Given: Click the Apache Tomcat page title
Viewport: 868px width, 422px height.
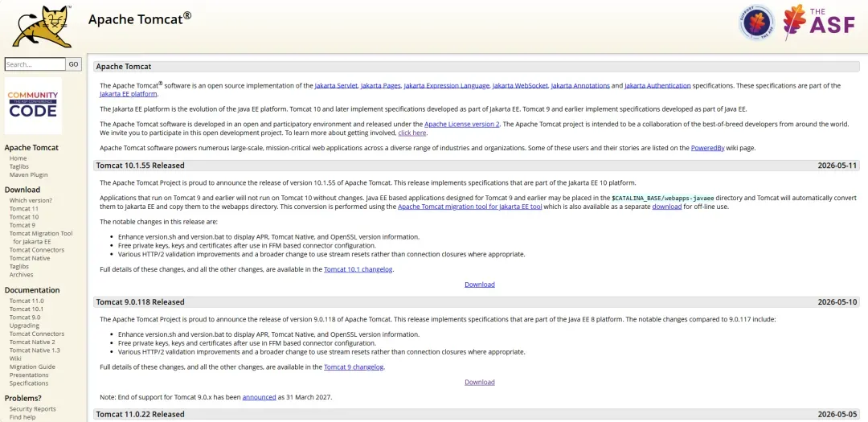Looking at the screenshot, I should click(x=140, y=18).
